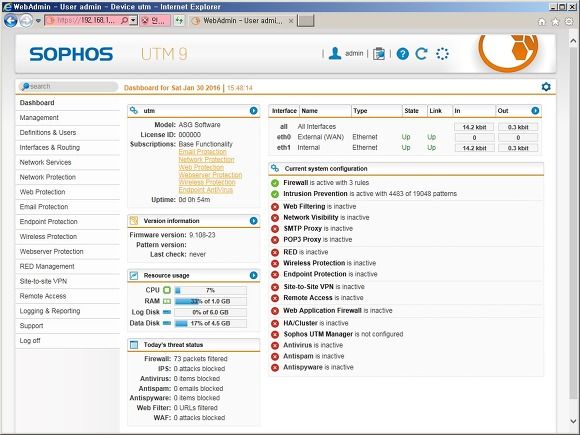Click the SOPHOS logo
Image resolution: width=580 pixels, height=435 pixels.
[x=71, y=54]
